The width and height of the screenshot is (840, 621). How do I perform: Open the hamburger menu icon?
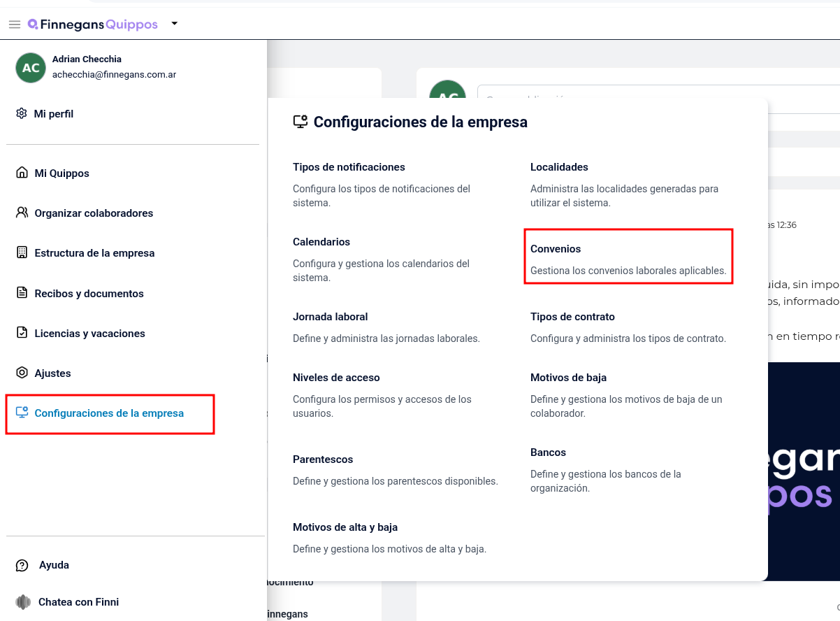tap(14, 24)
